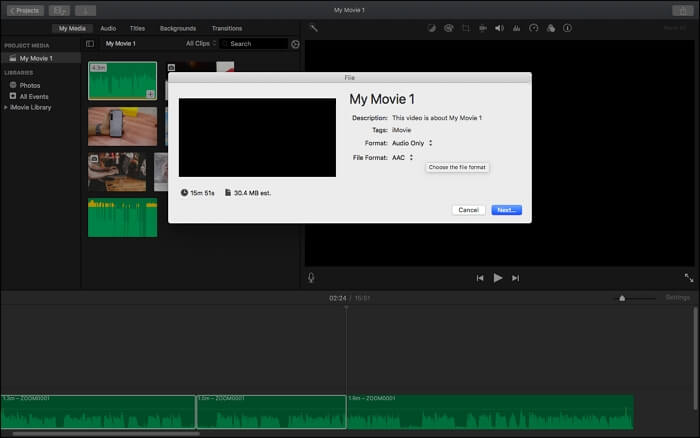700x438 pixels.
Task: Toggle the libraries sidebar visibility
Action: pyautogui.click(x=90, y=44)
